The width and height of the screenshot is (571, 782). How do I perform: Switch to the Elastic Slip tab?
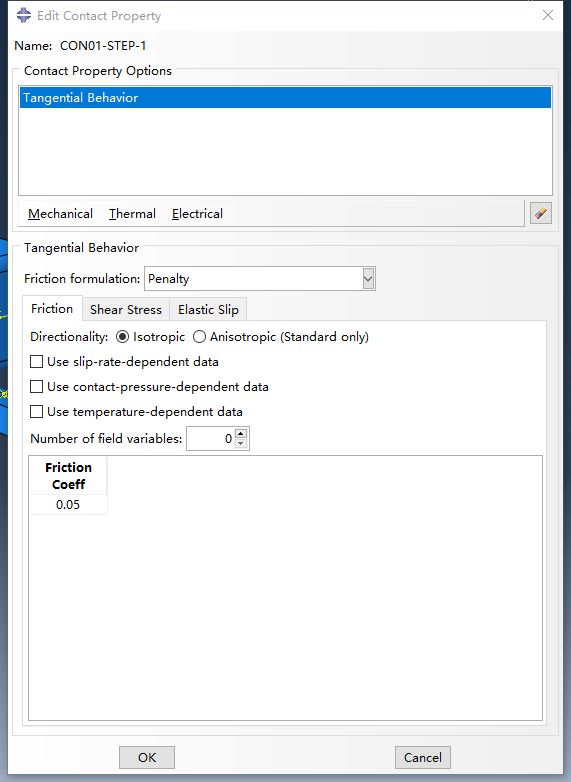(x=208, y=310)
